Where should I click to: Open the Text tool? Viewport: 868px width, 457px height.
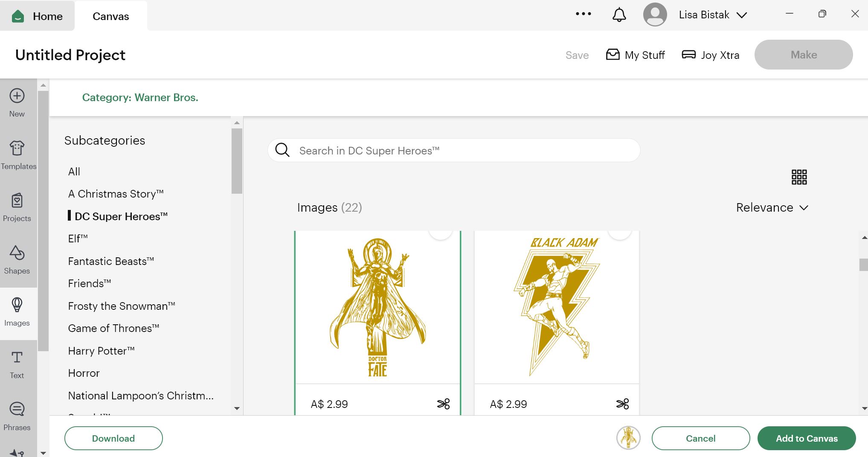coord(17,365)
